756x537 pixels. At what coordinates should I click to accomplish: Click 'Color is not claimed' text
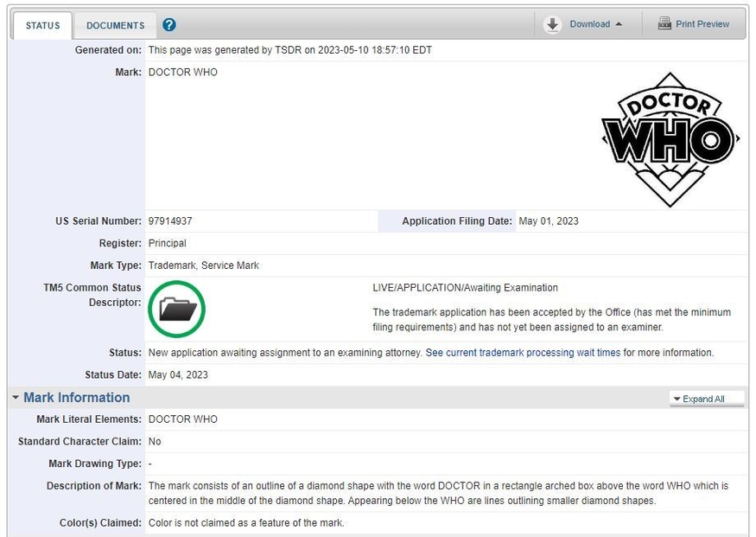246,523
